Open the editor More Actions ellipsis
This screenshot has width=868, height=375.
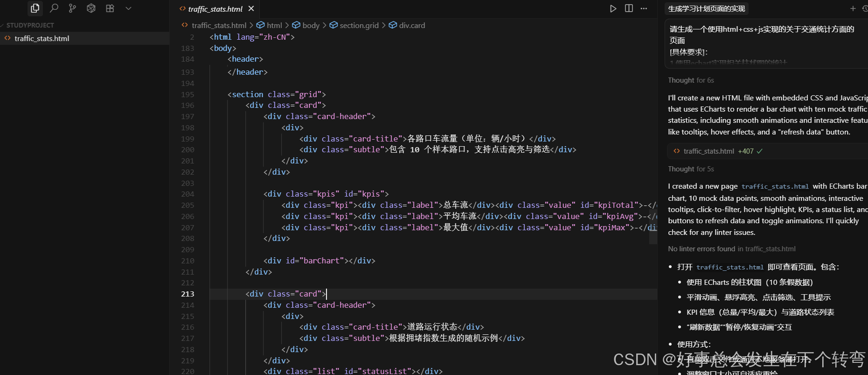point(644,8)
